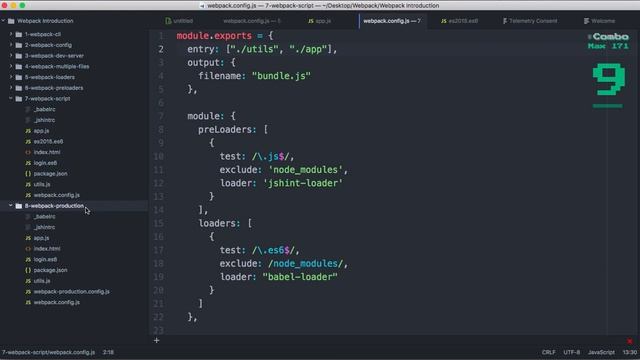Switch to the webpack.config.js — 5 tab
The height and width of the screenshot is (360, 640).
coord(252,21)
